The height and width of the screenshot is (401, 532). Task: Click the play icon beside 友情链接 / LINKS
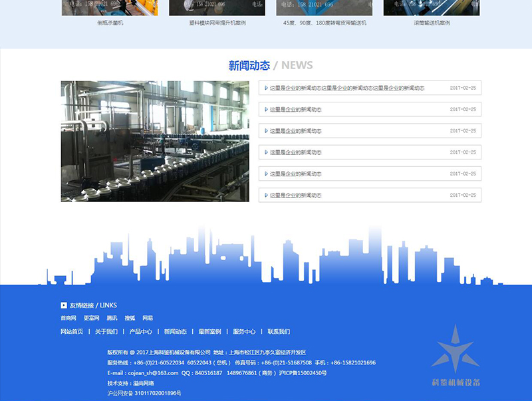(x=64, y=305)
